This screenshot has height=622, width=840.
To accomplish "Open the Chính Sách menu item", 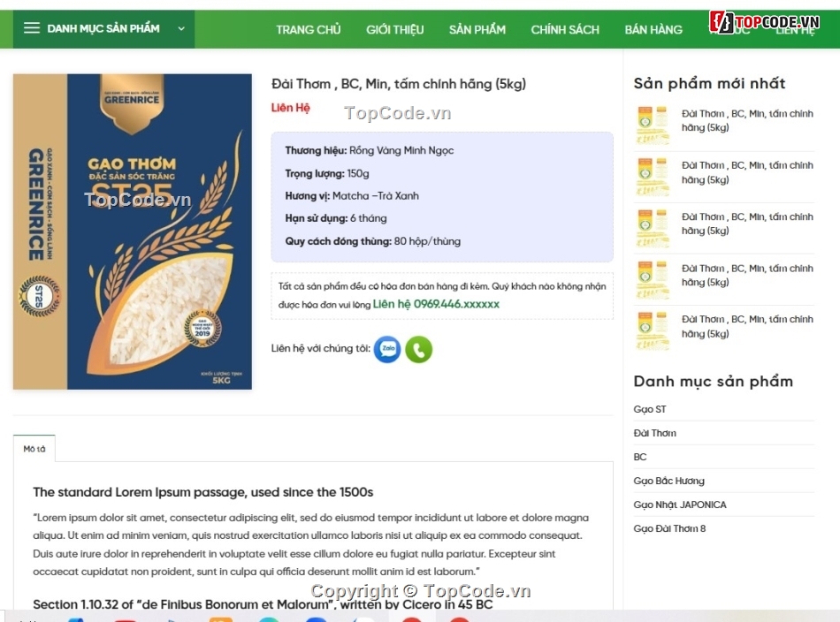I will (x=565, y=29).
